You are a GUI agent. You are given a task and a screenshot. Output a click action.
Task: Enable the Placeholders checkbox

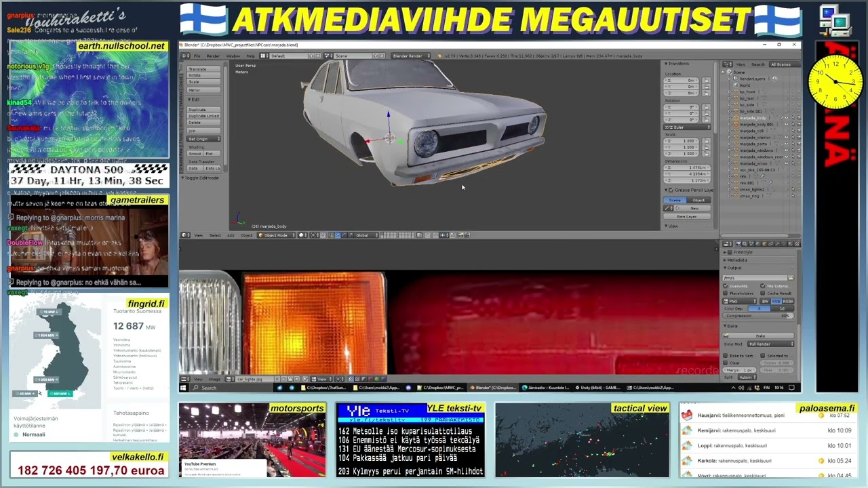726,293
